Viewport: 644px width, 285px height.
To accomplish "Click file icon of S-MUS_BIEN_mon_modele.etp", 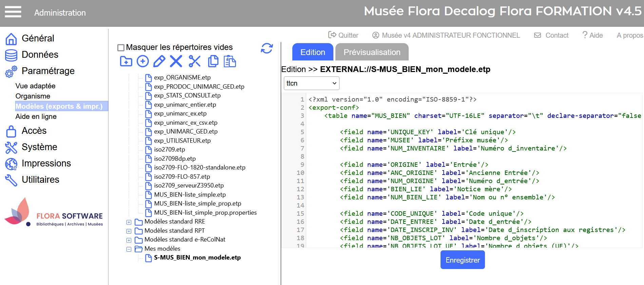I will point(148,258).
